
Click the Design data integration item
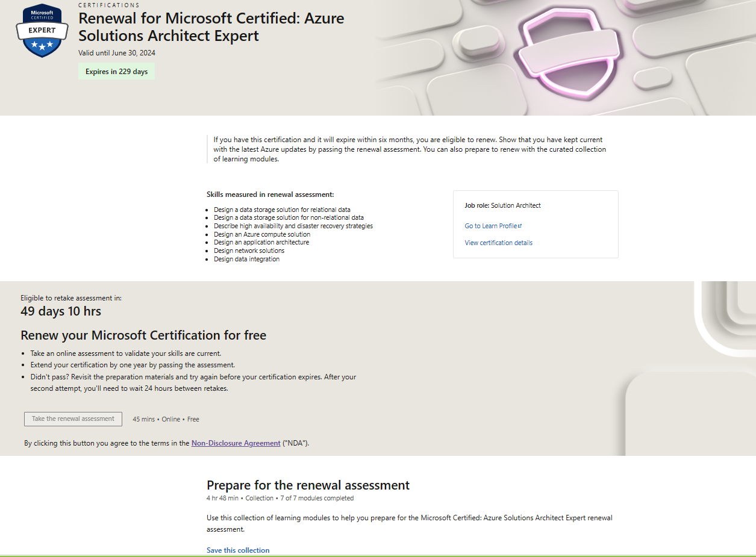(246, 259)
